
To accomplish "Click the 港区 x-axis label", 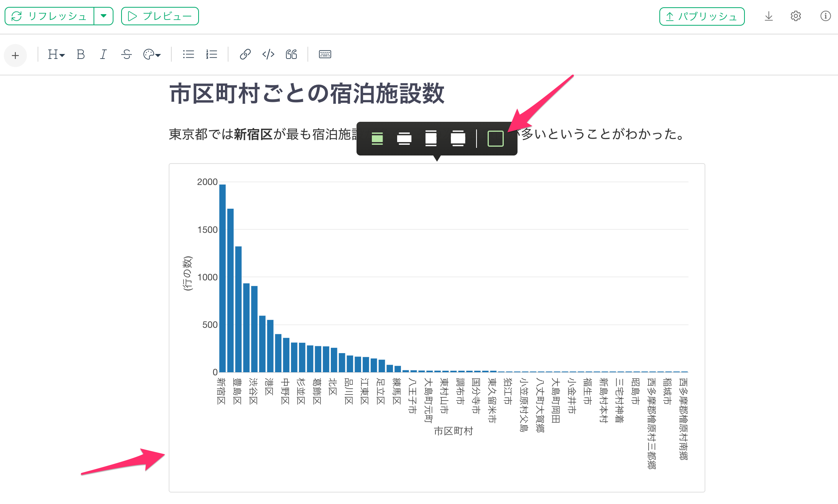I will 269,387.
